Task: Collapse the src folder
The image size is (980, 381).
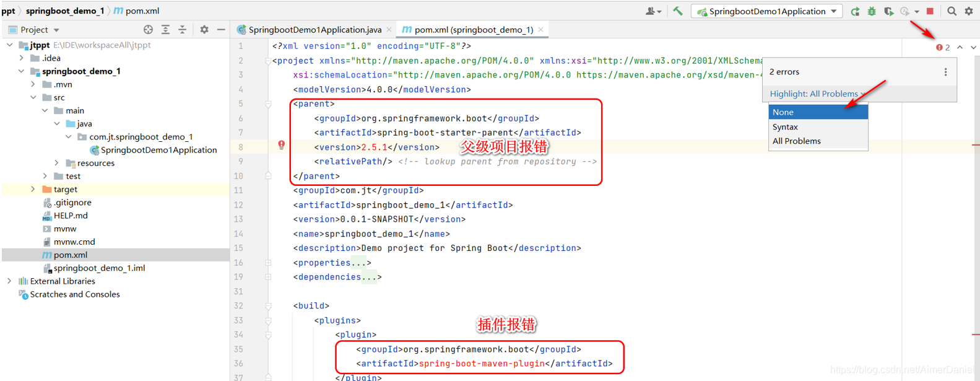Action: coord(33,97)
